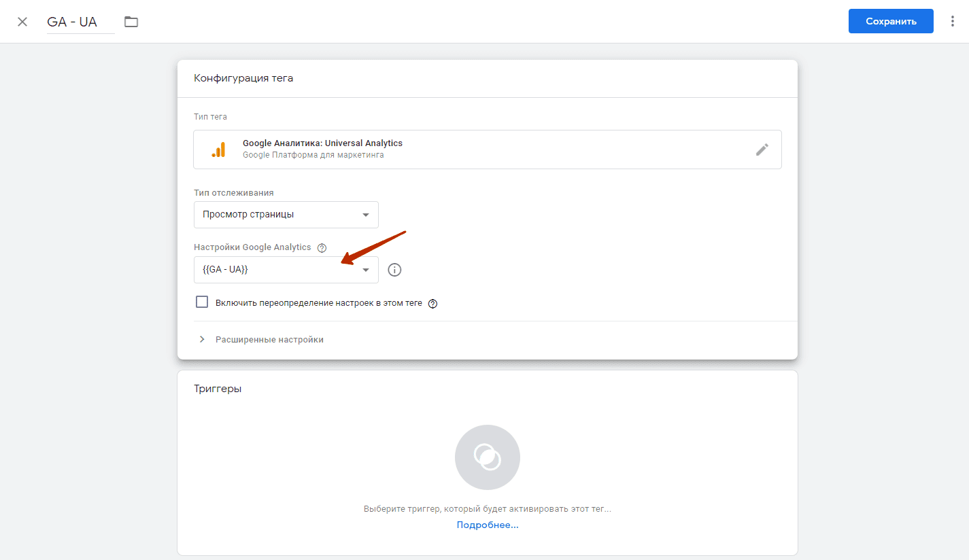Click the trigger placeholder circle icon

[x=488, y=457]
